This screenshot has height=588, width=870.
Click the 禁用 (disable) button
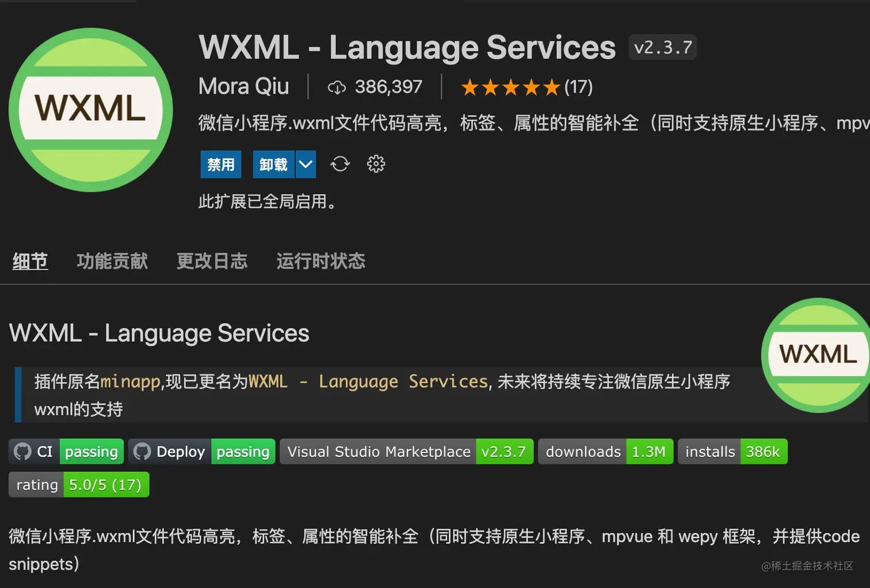(220, 165)
